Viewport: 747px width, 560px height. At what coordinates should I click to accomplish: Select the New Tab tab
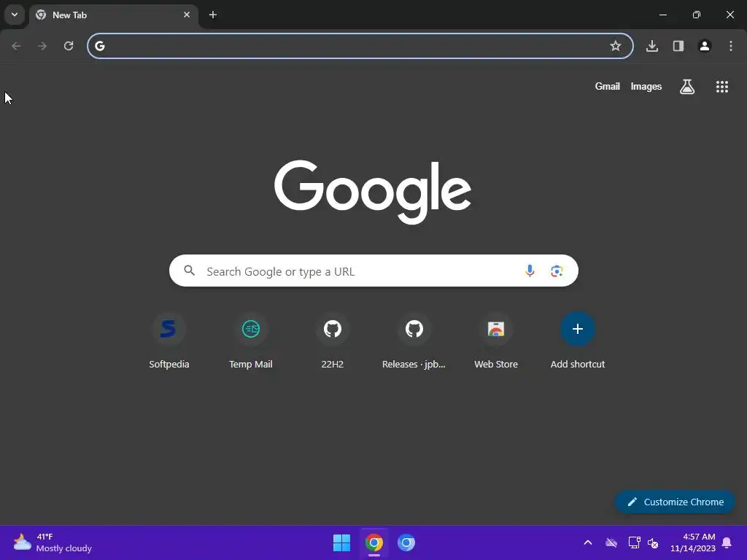[x=113, y=15]
